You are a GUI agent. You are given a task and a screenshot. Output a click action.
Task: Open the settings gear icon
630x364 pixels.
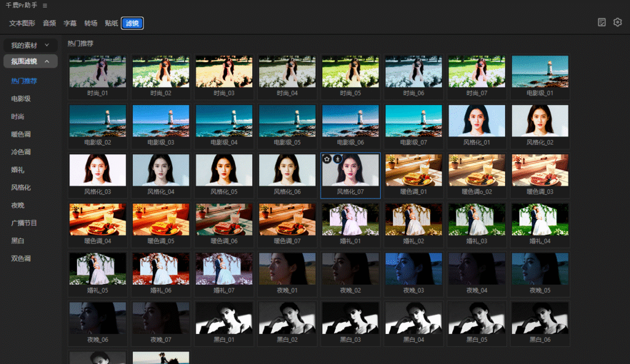(x=617, y=22)
